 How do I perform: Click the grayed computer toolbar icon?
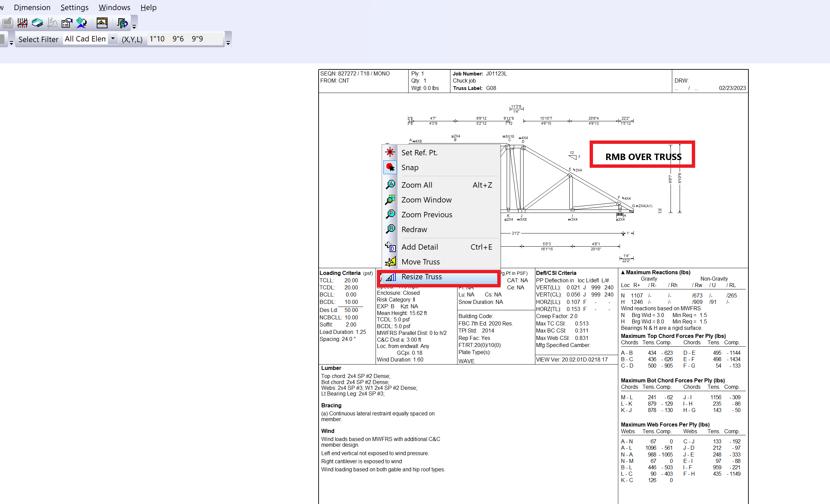coord(7,23)
